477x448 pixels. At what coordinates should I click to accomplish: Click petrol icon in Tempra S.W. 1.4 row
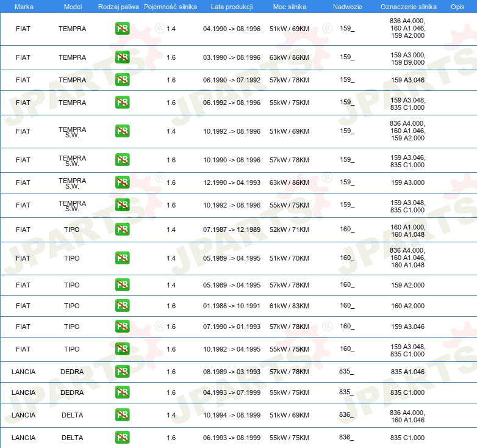(122, 131)
